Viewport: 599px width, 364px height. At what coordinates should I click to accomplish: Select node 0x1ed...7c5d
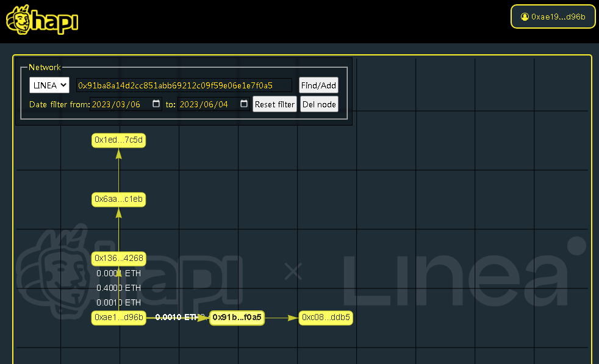point(118,140)
